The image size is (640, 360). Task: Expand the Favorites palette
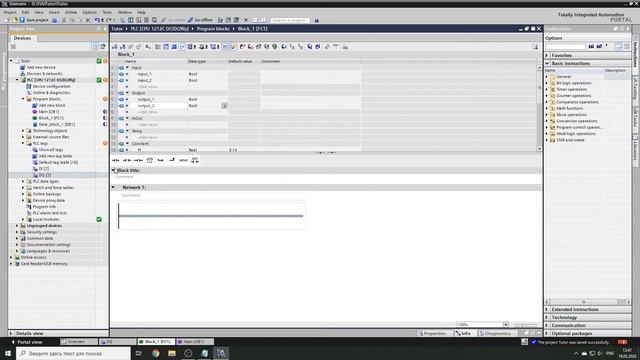click(x=547, y=55)
